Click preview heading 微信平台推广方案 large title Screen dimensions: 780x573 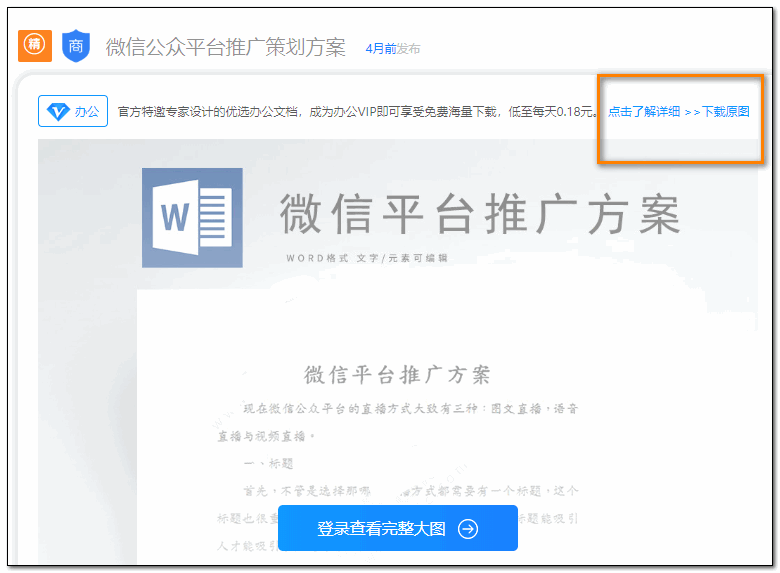click(x=480, y=214)
